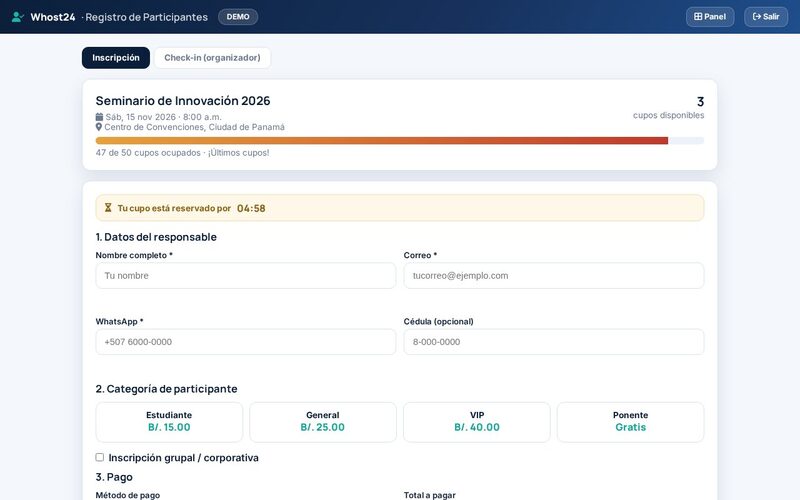Click the calendar icon beside the event date
The height and width of the screenshot is (500, 800).
click(x=99, y=117)
